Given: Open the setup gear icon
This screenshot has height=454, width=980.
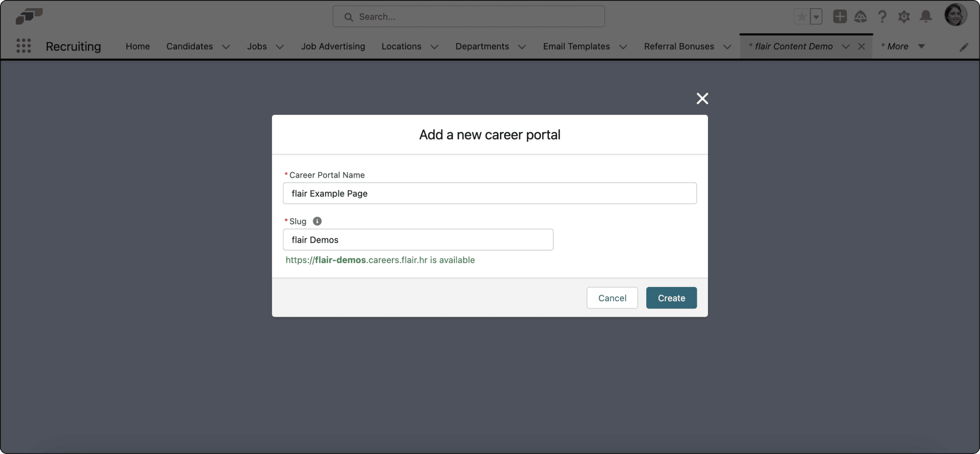Looking at the screenshot, I should pyautogui.click(x=904, y=17).
